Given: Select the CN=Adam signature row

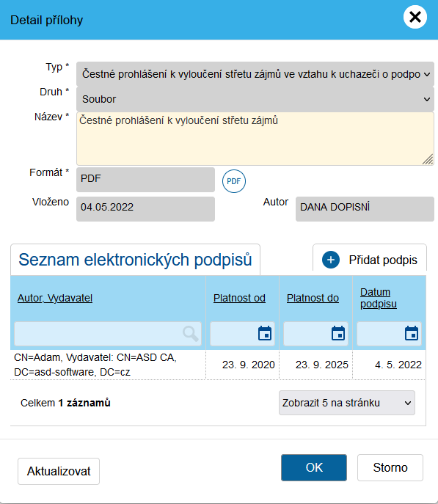Looking at the screenshot, I should coord(218,365).
